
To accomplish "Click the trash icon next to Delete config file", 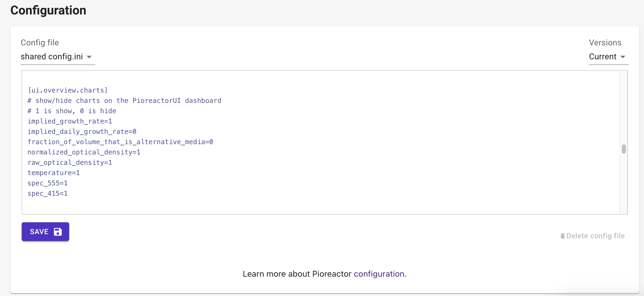I will (563, 236).
